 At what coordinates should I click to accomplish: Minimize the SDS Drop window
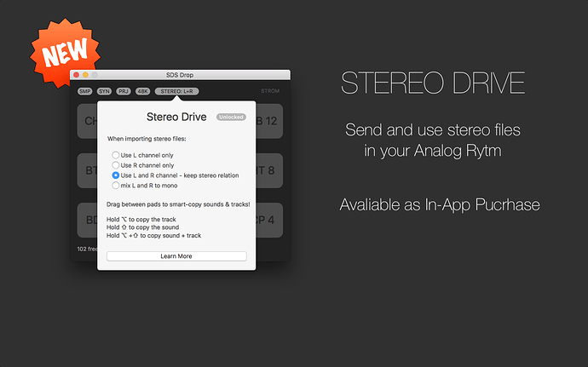(x=85, y=75)
